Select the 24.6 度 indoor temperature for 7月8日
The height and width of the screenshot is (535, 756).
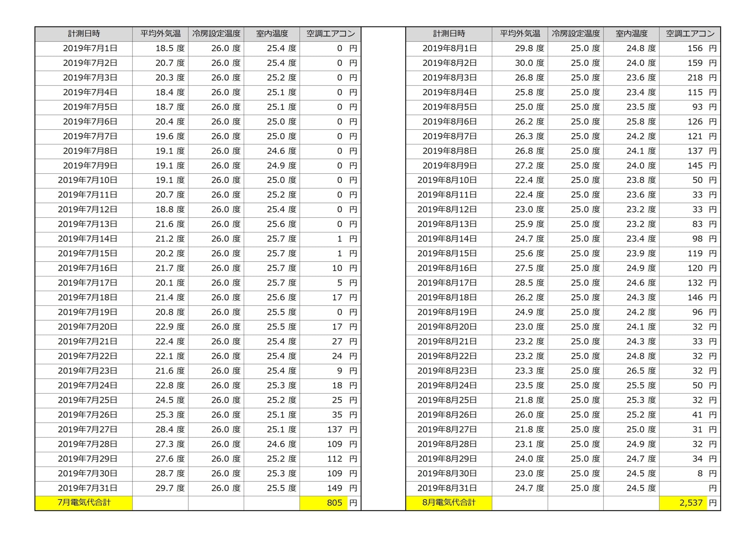tap(272, 151)
